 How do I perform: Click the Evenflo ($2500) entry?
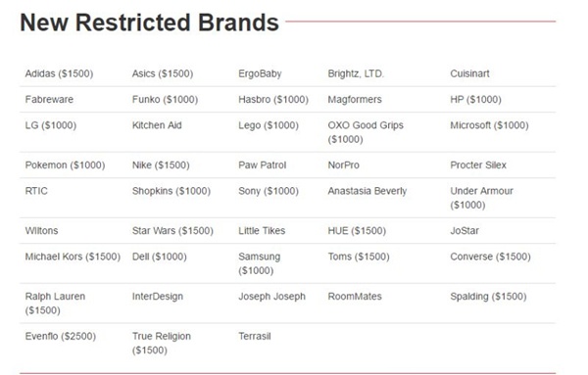point(61,336)
